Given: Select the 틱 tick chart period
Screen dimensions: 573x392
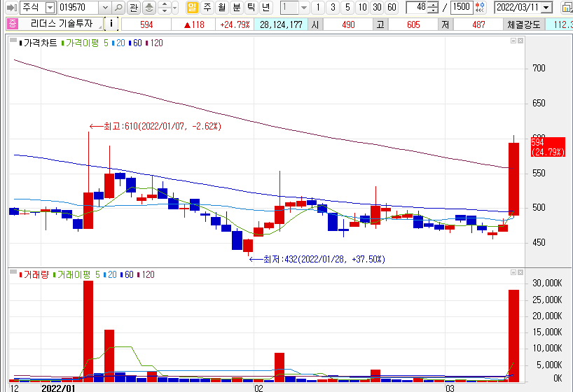Looking at the screenshot, I should tap(251, 7).
